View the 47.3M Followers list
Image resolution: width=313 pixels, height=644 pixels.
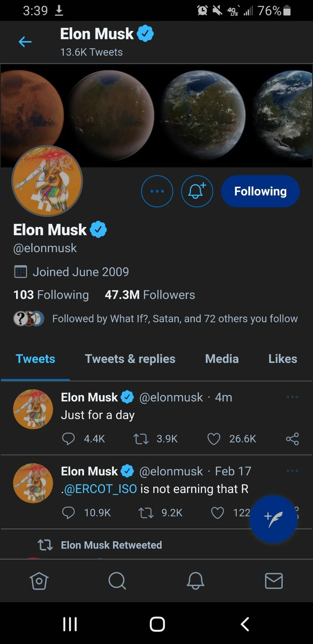tap(150, 295)
